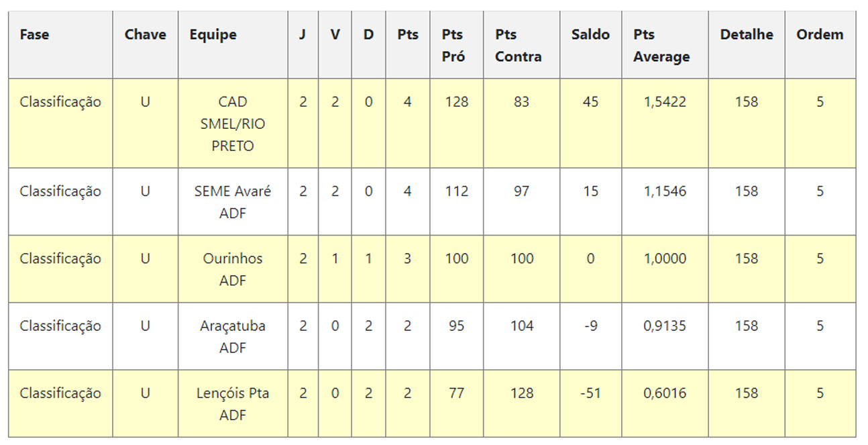Click the Equipe column header

point(213,35)
